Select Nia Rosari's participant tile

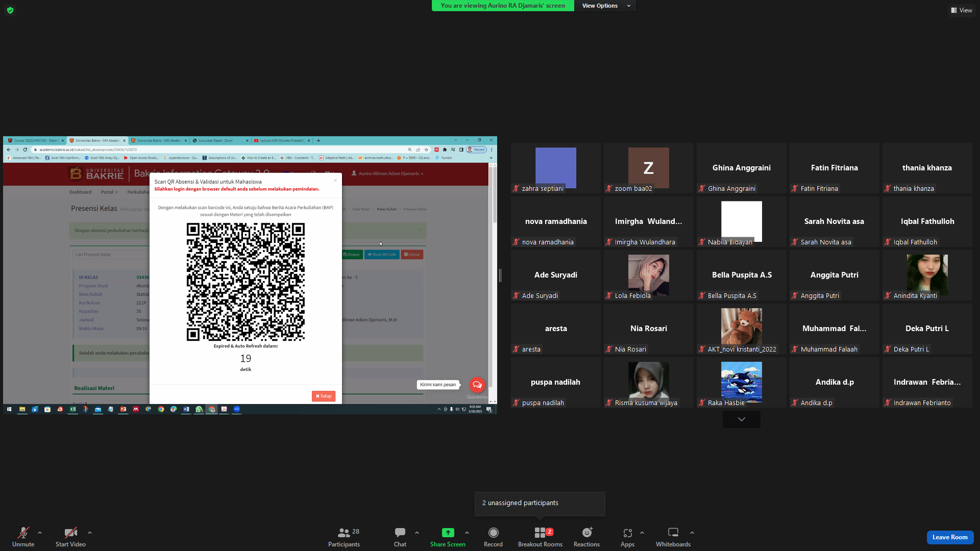pyautogui.click(x=649, y=329)
